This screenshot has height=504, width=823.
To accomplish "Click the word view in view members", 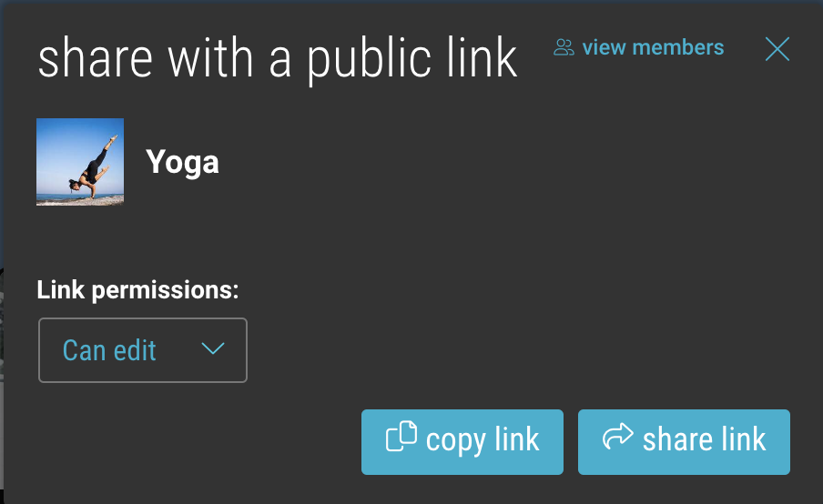I will click(x=605, y=47).
